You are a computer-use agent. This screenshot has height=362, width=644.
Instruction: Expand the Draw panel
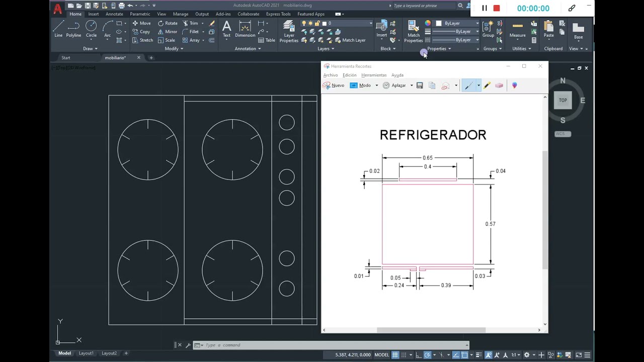[x=91, y=49]
